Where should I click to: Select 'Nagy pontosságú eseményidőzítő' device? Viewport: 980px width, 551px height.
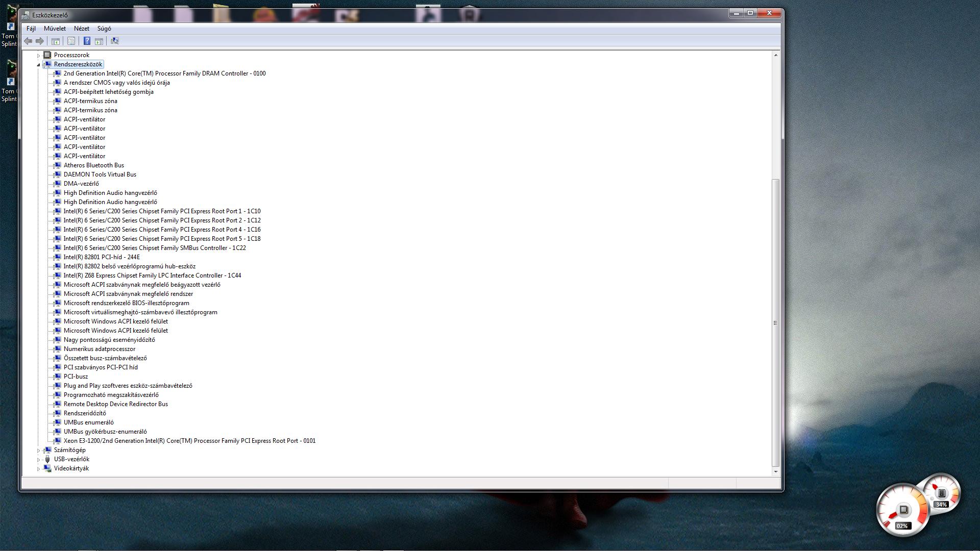[x=109, y=340]
